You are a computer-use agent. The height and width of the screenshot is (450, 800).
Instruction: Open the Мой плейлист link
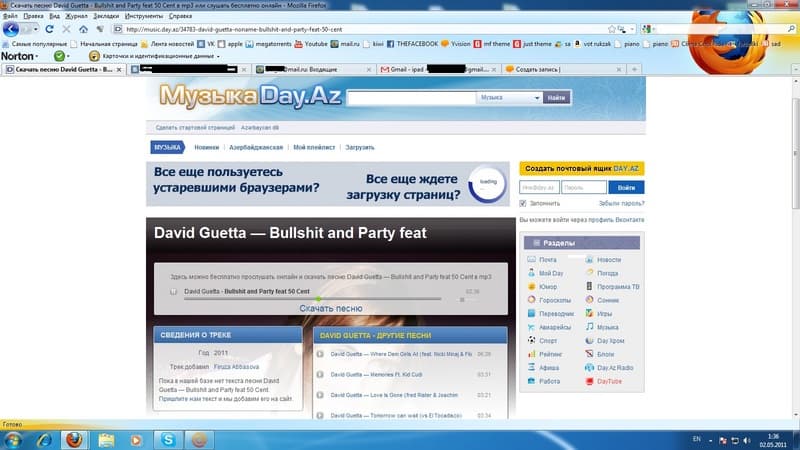point(314,147)
